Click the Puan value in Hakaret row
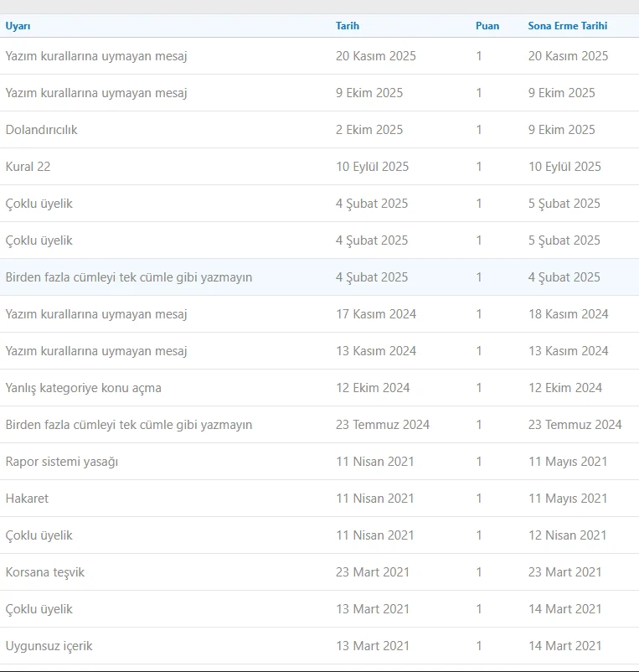This screenshot has width=639, height=672. 479,498
